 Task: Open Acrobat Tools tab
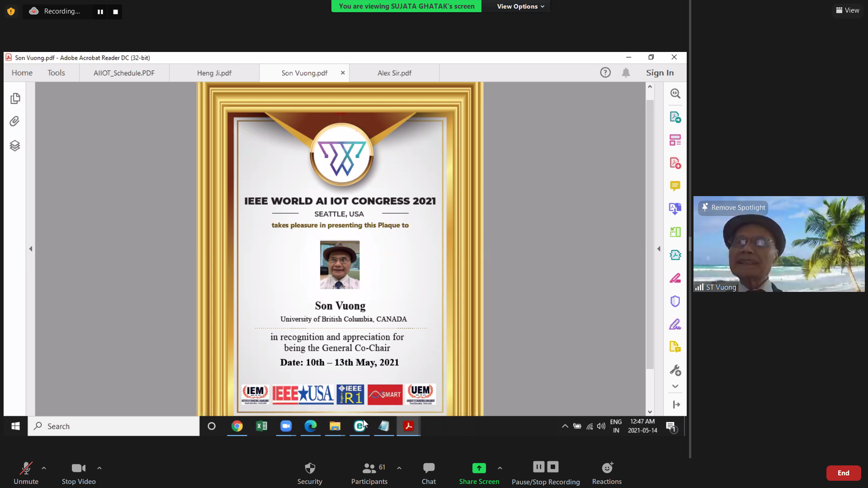[56, 73]
